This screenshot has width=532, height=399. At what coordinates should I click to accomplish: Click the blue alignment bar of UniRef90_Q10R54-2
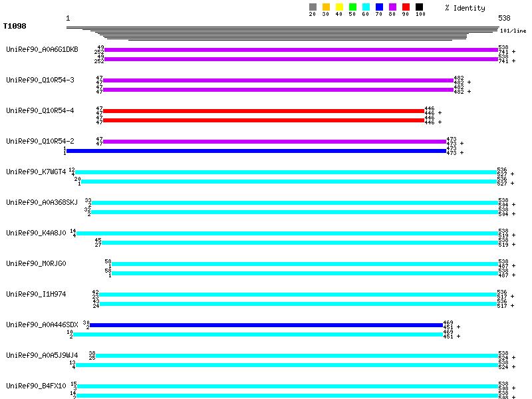pos(256,151)
